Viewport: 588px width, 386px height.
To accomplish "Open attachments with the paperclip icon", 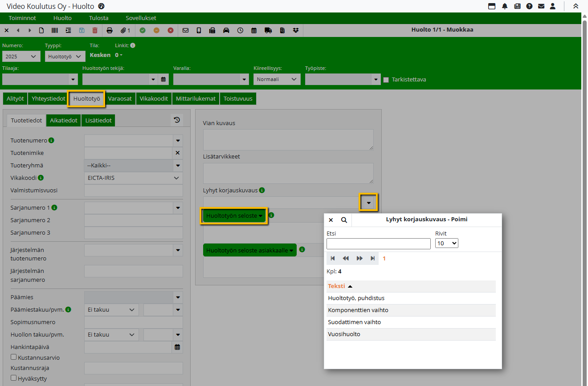I will pyautogui.click(x=125, y=30).
